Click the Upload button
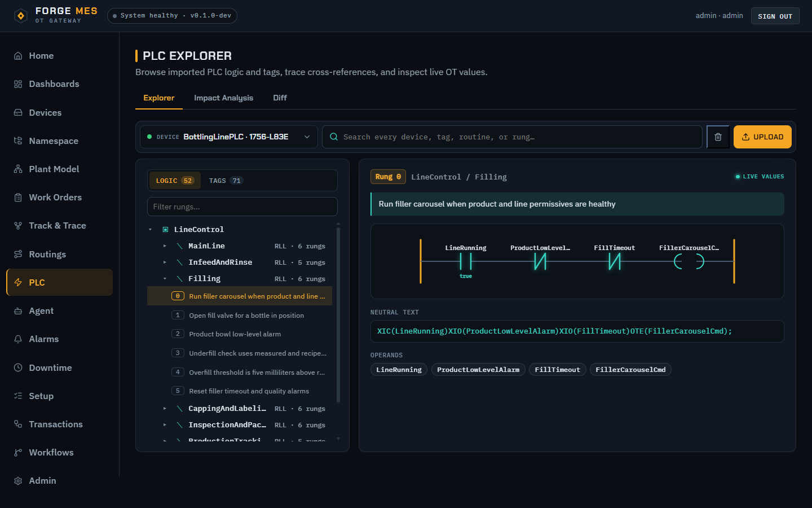Screen dimensions: 812x508 pyautogui.click(x=762, y=137)
